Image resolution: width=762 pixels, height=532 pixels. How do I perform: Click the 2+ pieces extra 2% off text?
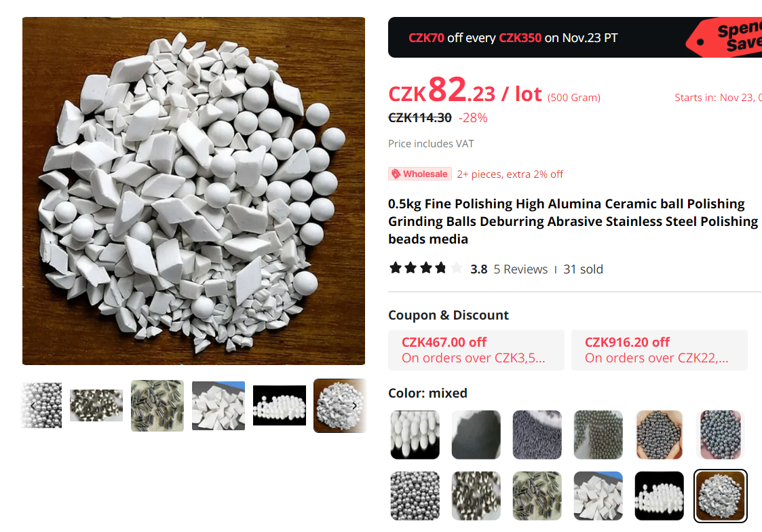pos(510,174)
